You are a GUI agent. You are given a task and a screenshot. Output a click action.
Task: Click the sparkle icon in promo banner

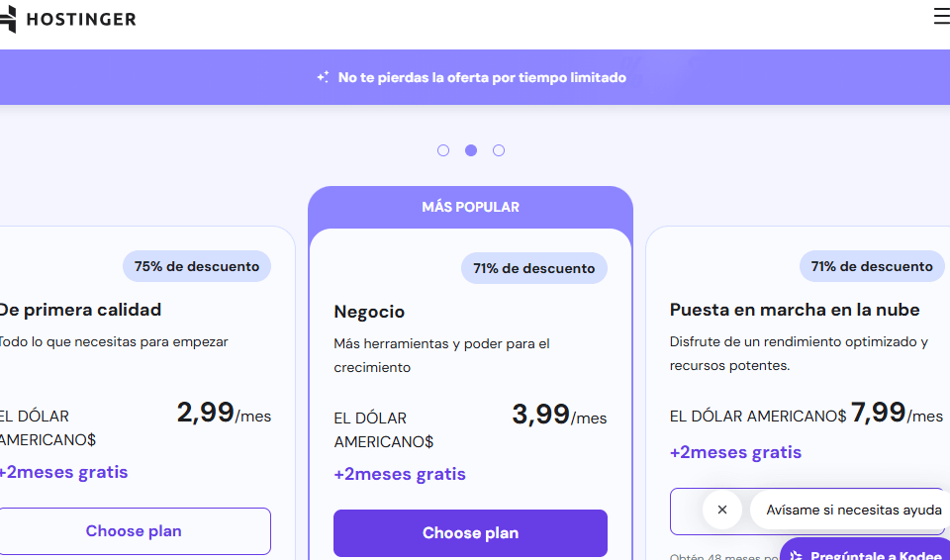click(x=323, y=77)
